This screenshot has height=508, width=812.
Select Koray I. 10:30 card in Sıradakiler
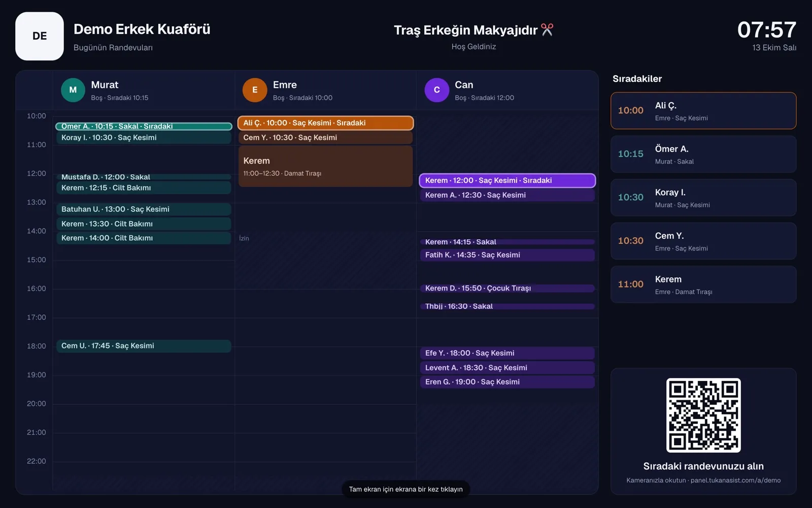703,198
